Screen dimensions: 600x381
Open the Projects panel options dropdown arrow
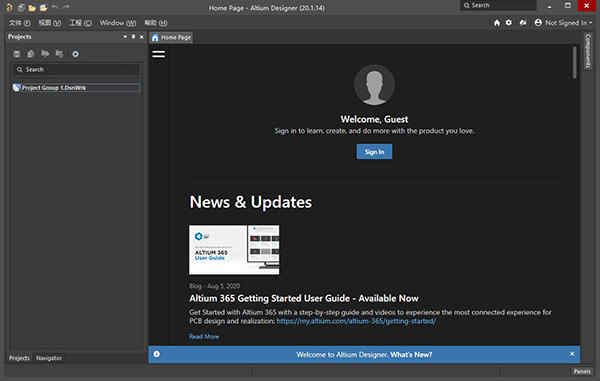click(x=125, y=37)
